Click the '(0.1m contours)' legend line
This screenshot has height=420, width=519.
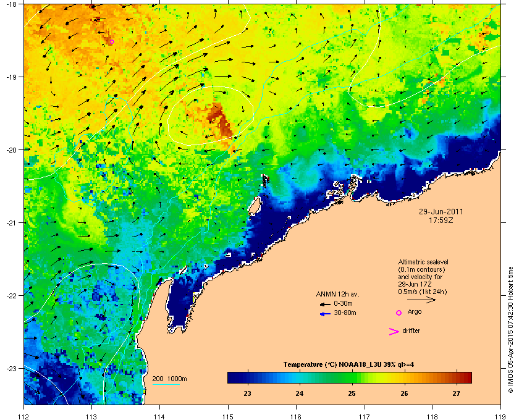421,270
